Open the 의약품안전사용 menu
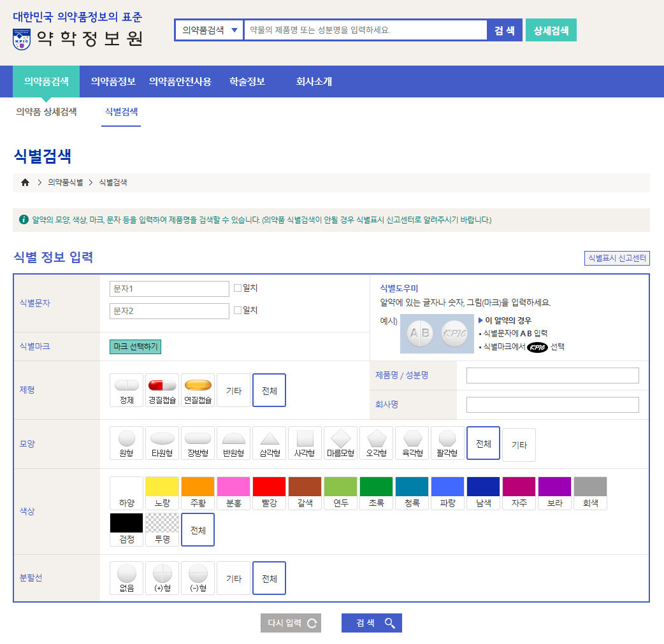This screenshot has width=664, height=644. click(181, 82)
